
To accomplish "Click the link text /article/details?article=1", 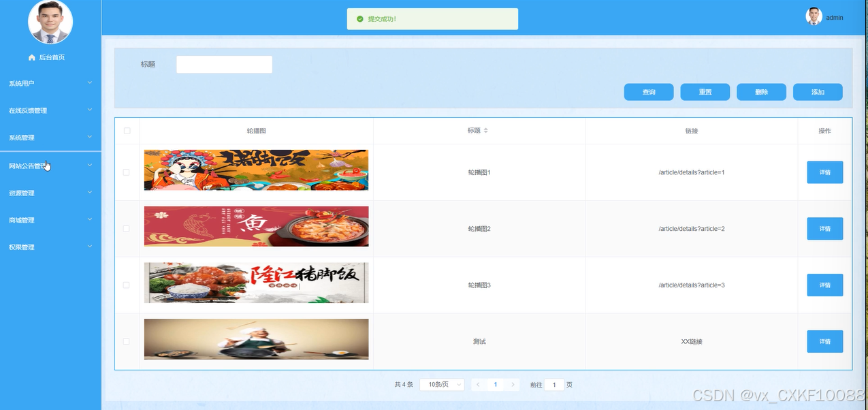I will point(692,172).
